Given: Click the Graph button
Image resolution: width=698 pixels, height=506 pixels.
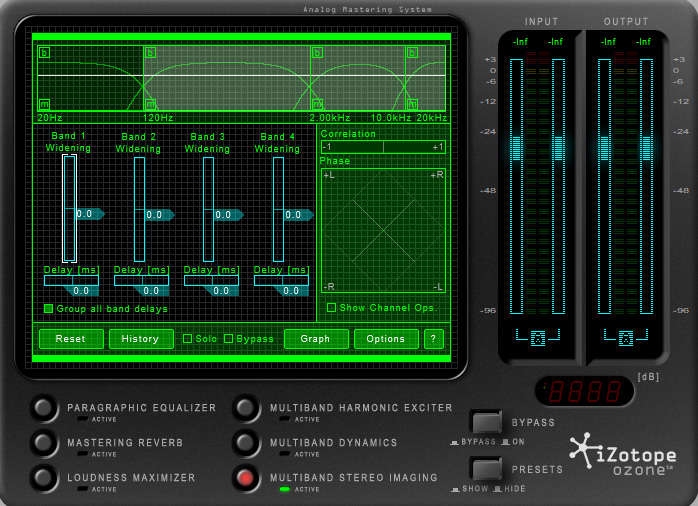Looking at the screenshot, I should pyautogui.click(x=316, y=339).
